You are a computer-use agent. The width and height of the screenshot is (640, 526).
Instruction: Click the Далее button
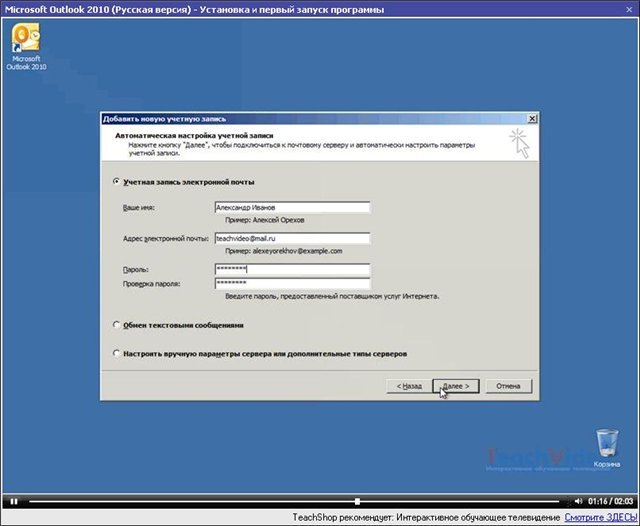456,386
